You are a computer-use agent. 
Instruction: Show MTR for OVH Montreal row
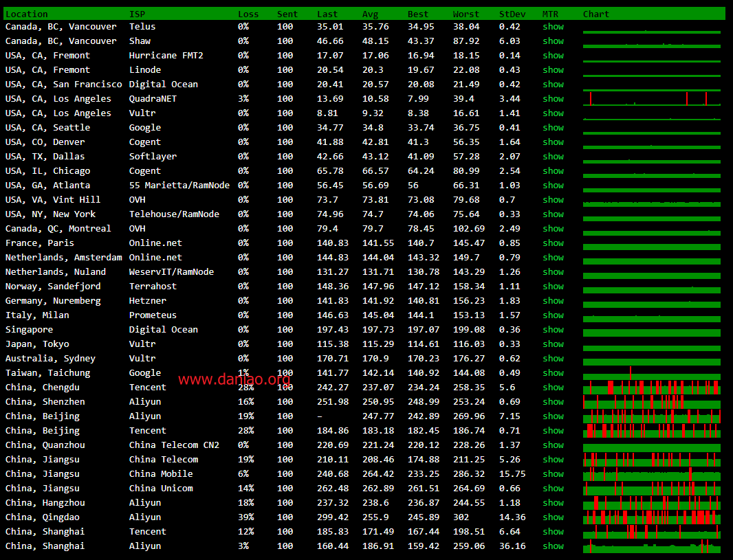[x=553, y=228]
